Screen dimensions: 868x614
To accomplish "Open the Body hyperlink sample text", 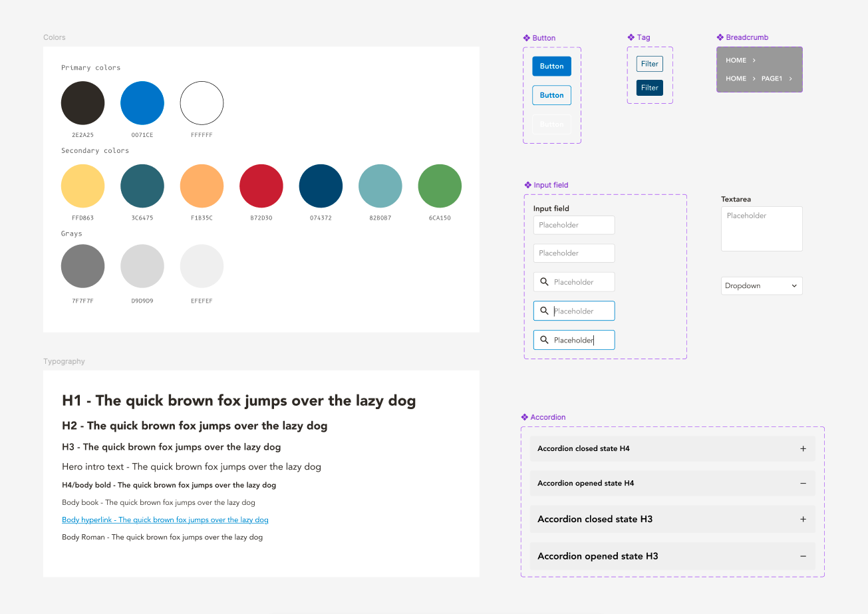I will [x=165, y=520].
